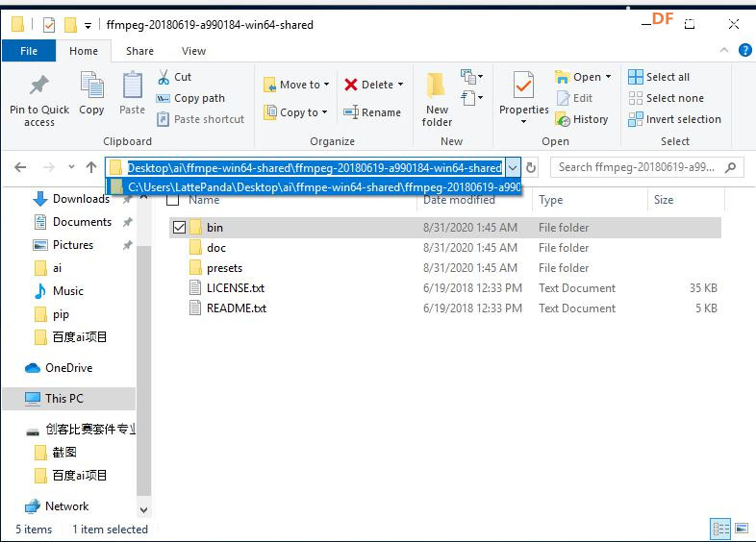Click the Edit ribbon button
This screenshot has height=542, width=756.
pos(575,98)
